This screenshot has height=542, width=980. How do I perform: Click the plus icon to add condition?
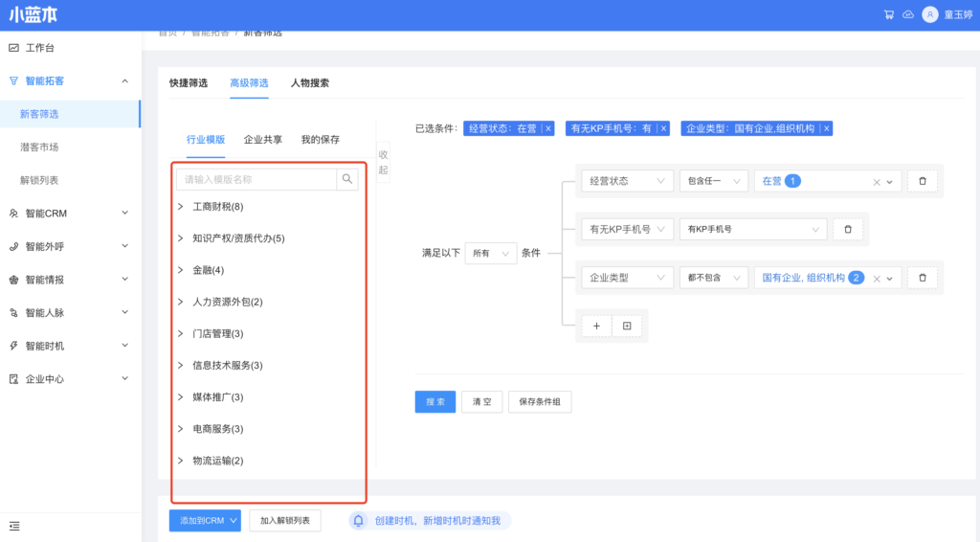pyautogui.click(x=596, y=326)
